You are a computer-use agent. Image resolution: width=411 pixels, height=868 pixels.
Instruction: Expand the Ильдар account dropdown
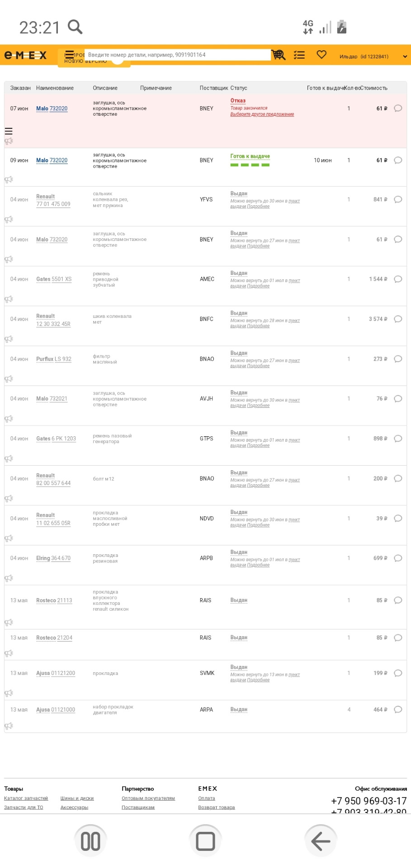[405, 57]
